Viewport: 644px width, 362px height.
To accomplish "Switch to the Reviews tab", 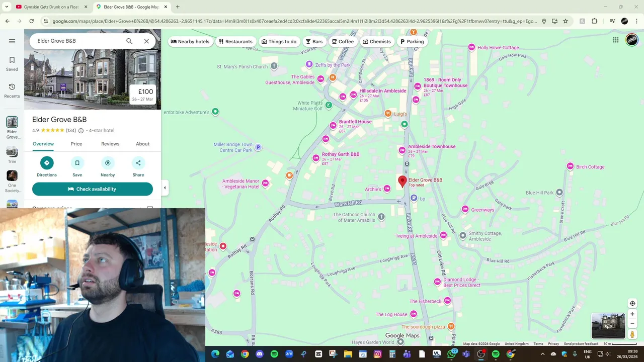I will point(110,144).
